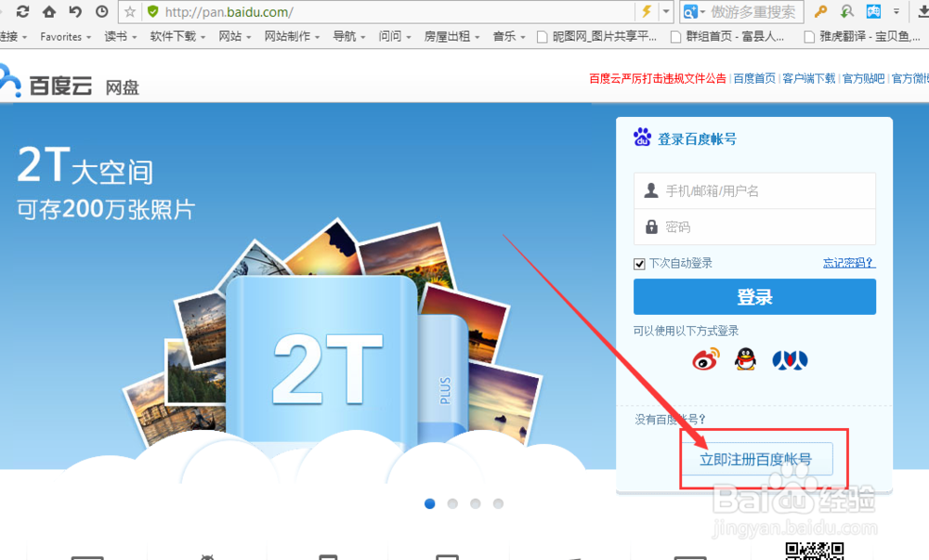Log in with Renren icon
929x560 pixels.
click(x=790, y=359)
